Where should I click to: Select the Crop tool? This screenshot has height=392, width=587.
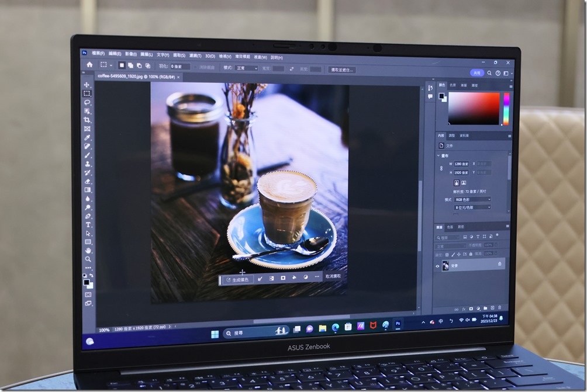click(87, 120)
